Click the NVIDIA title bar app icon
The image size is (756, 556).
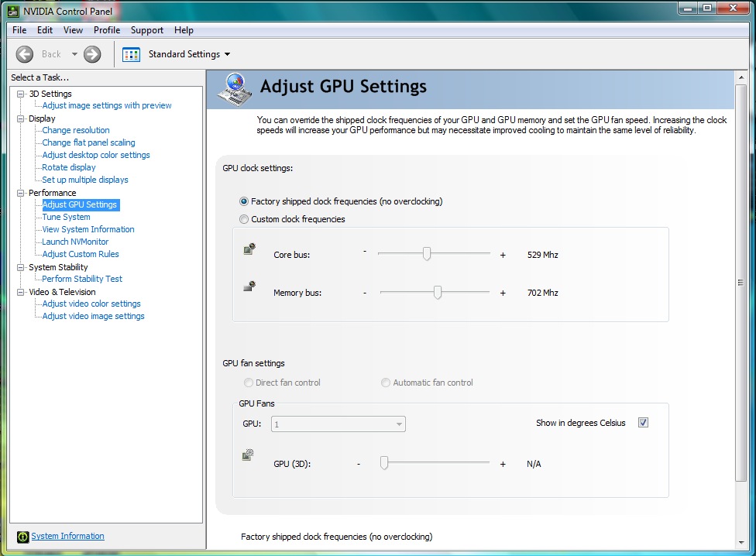point(13,11)
